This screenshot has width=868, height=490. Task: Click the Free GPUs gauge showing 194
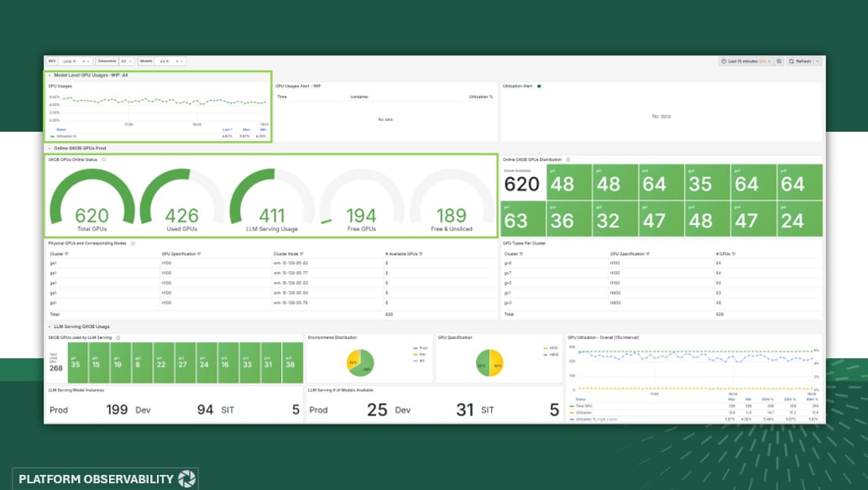pos(362,201)
